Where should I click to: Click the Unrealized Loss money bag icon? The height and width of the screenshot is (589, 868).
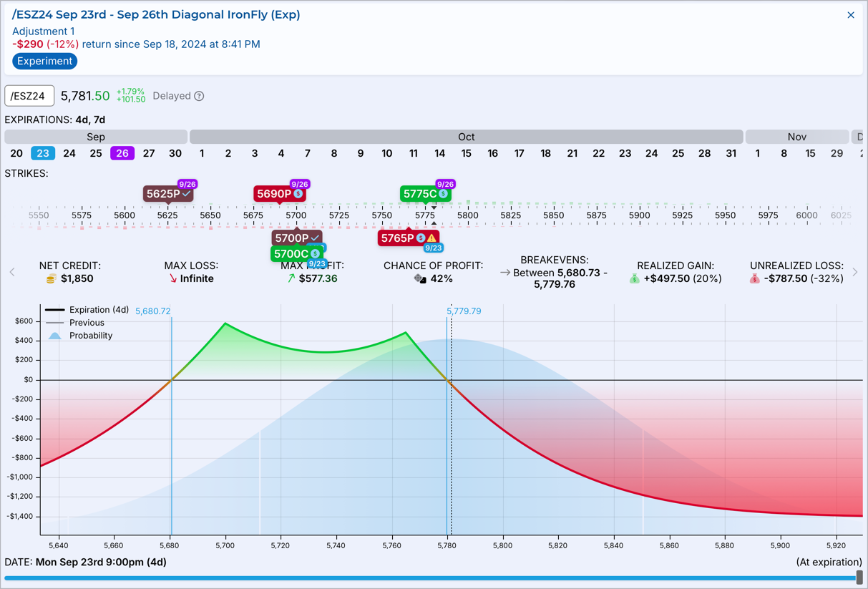(x=754, y=278)
